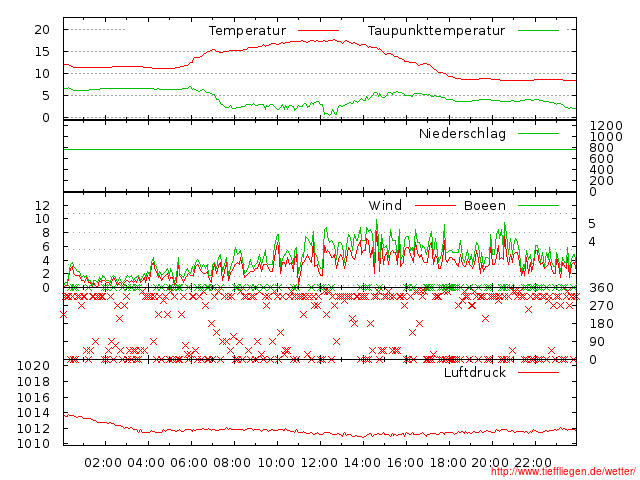Click the wind direction axis value 180
This screenshot has width=640, height=480.
point(602,324)
